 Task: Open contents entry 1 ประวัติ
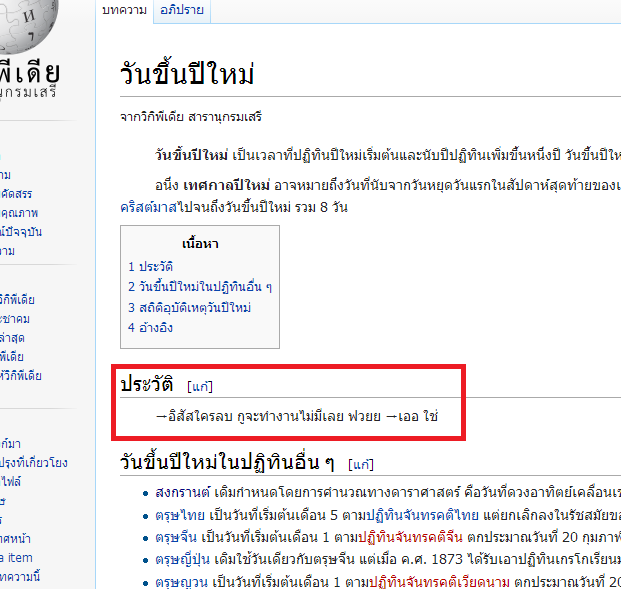(x=150, y=267)
